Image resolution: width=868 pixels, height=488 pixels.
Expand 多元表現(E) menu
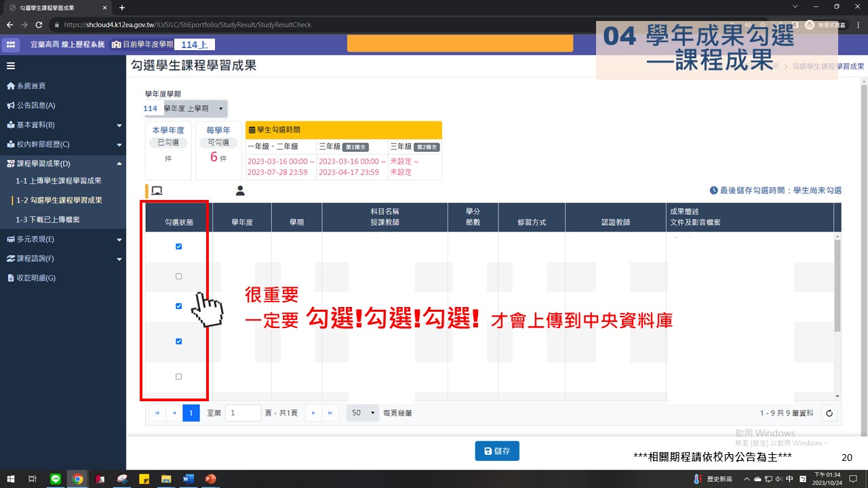63,239
